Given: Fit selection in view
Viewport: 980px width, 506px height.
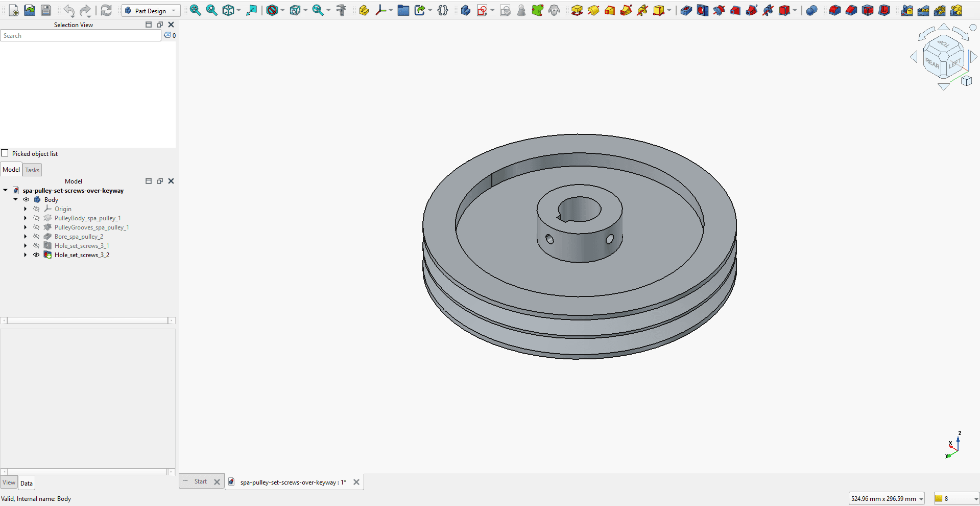Looking at the screenshot, I should tap(211, 10).
